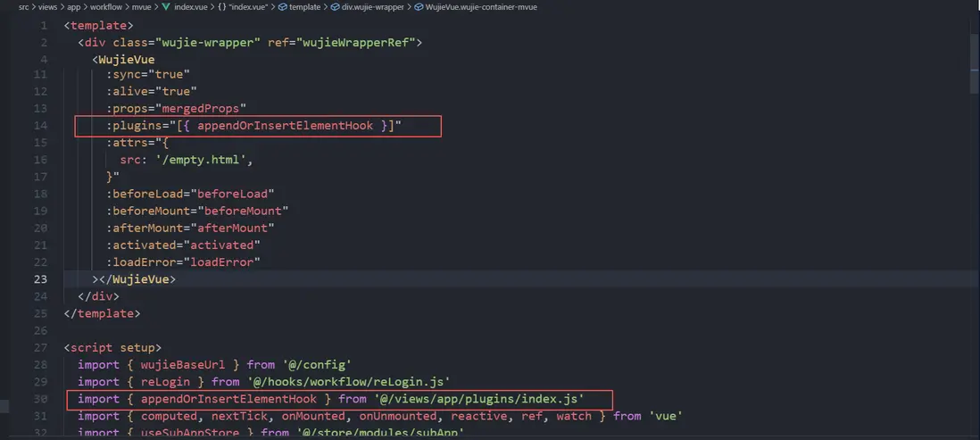Click the closing </div> tag

tap(99, 295)
